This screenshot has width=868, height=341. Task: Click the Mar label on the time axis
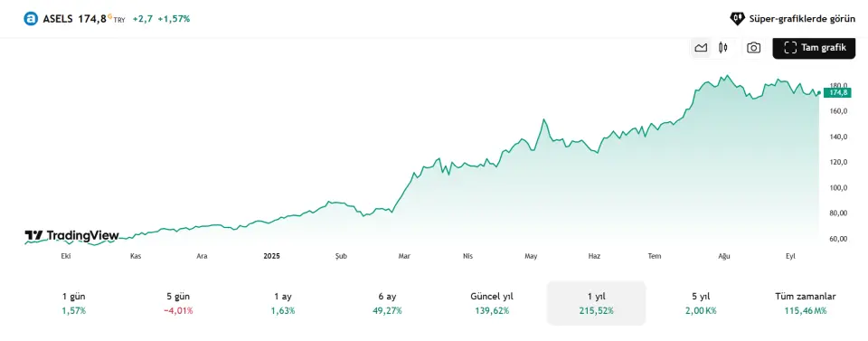405,256
